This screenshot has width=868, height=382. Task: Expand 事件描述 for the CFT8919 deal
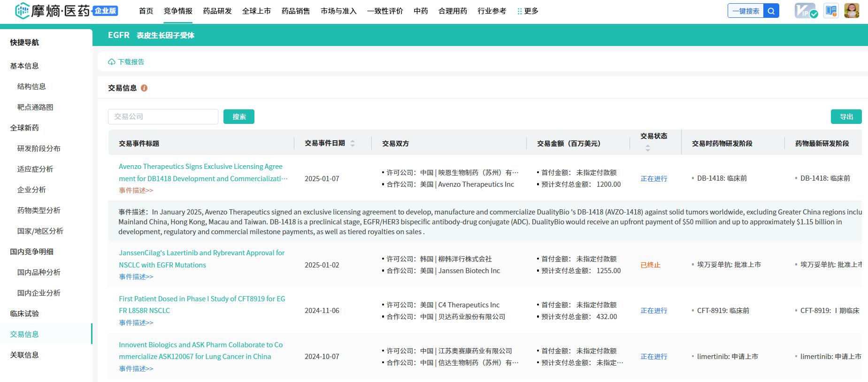tap(136, 323)
